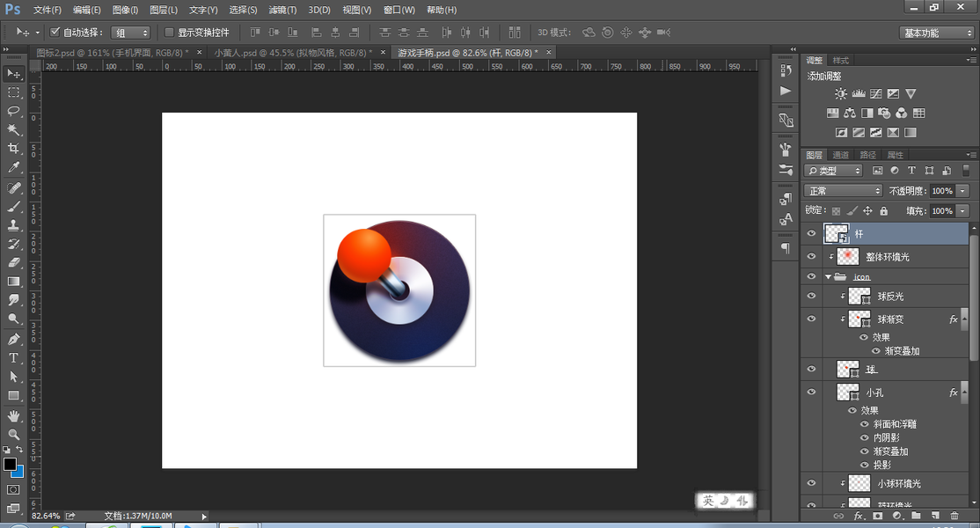Select the Move tool
Viewport: 980px width, 528px height.
13,74
